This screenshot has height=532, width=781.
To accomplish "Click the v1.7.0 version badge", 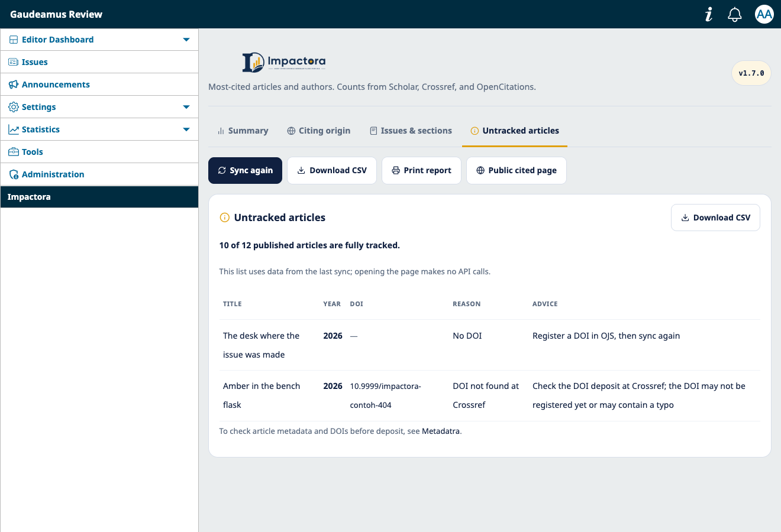I will coord(751,73).
